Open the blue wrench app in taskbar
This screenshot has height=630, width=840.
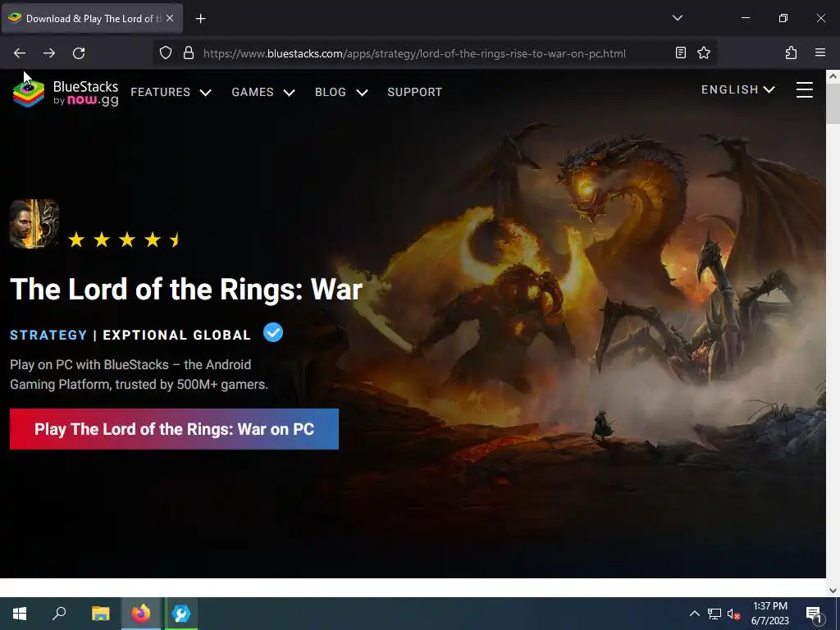[x=181, y=614]
